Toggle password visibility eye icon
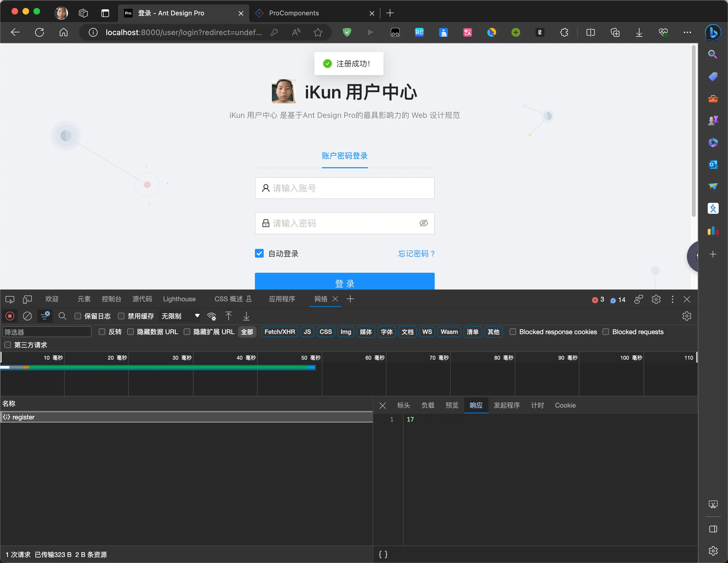The image size is (728, 563). (x=424, y=223)
